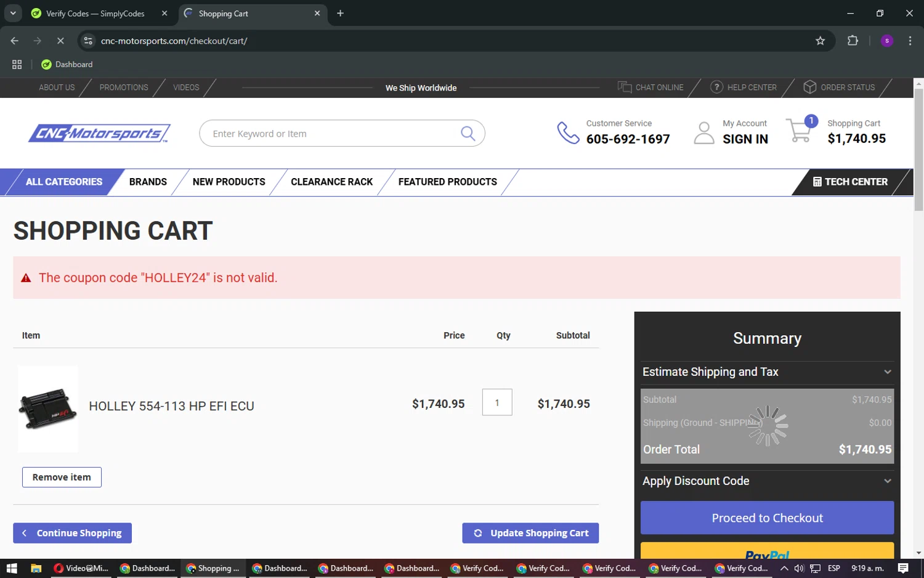Open the Windows notification center icon

pos(903,568)
